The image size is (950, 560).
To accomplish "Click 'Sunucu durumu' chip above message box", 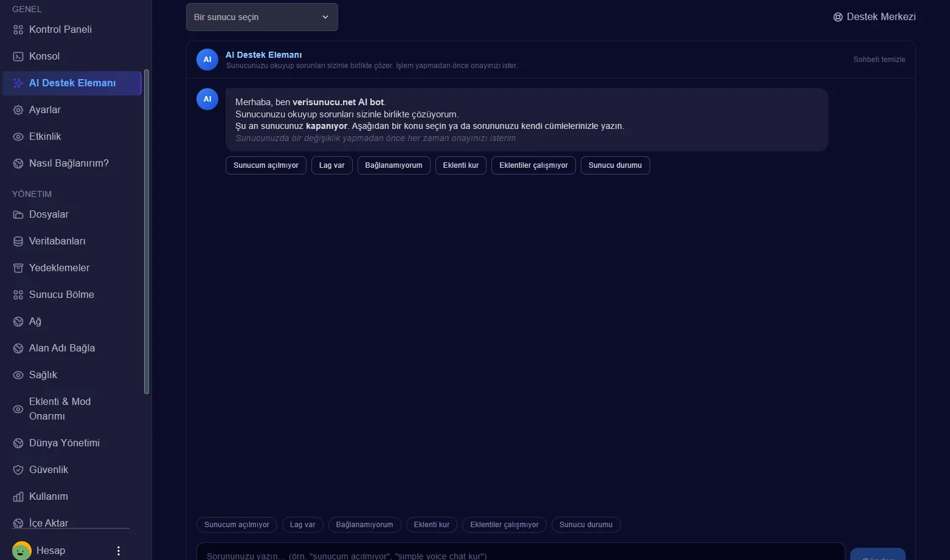I will [586, 525].
